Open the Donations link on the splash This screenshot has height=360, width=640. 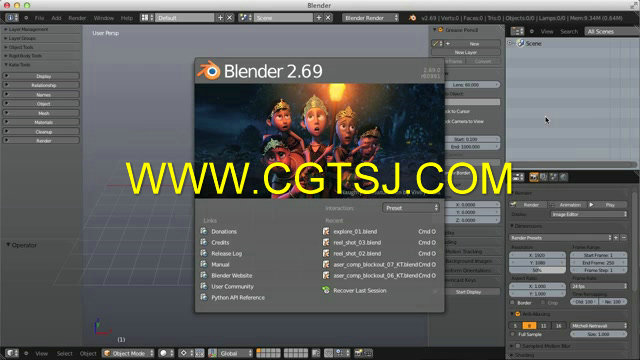(224, 231)
